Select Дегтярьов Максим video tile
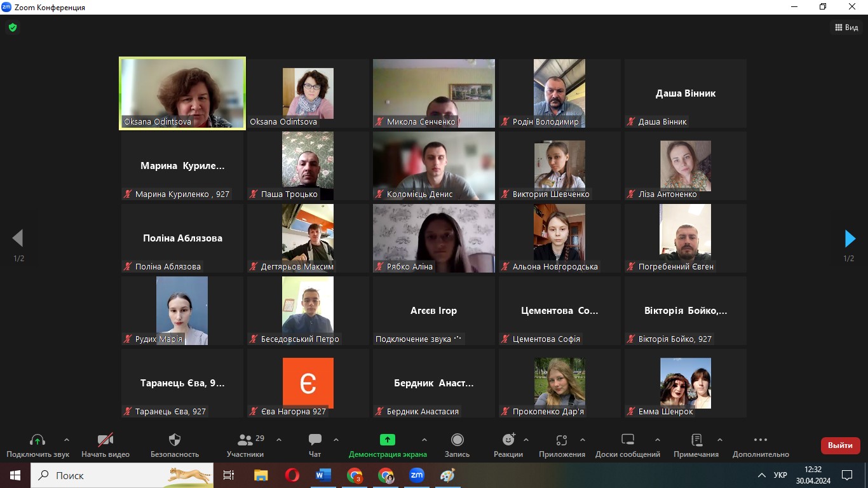 [x=308, y=238]
